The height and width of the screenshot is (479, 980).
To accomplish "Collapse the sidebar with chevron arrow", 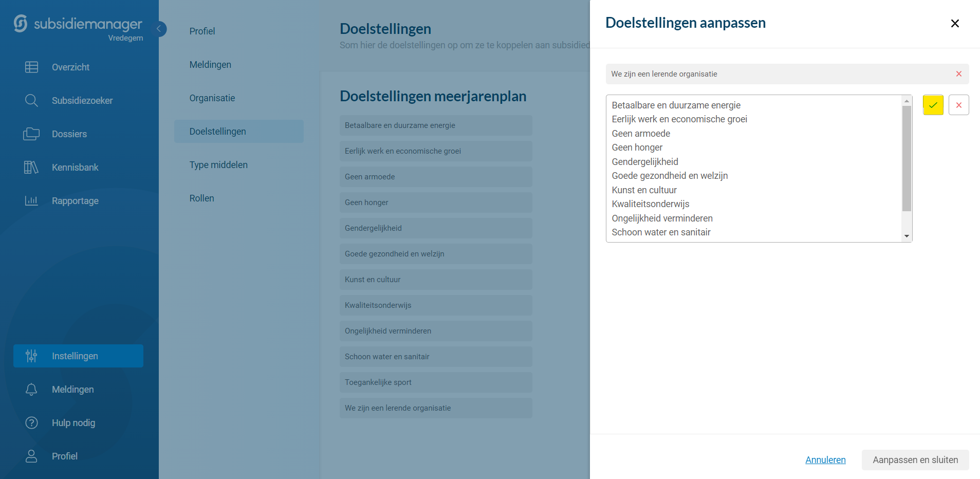I will (159, 29).
